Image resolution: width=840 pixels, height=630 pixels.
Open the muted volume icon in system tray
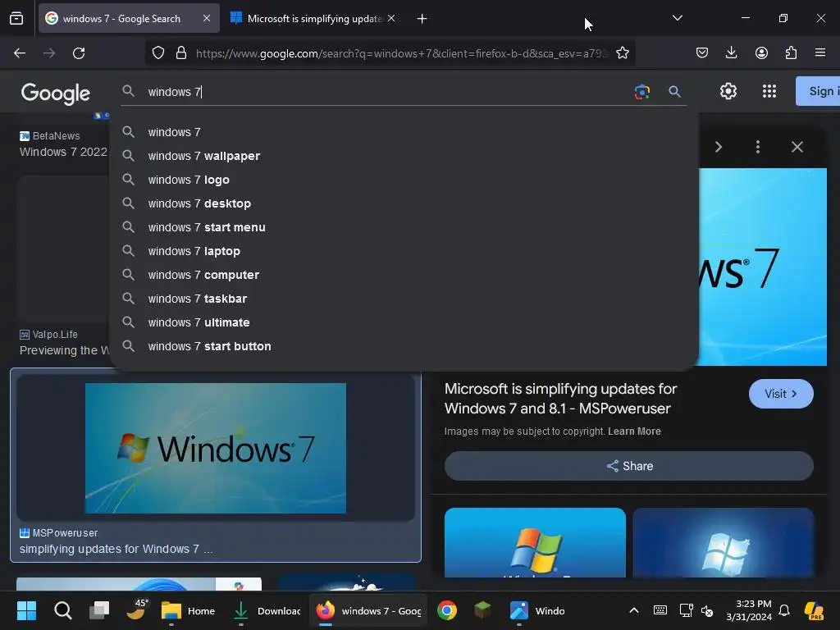pyautogui.click(x=707, y=610)
